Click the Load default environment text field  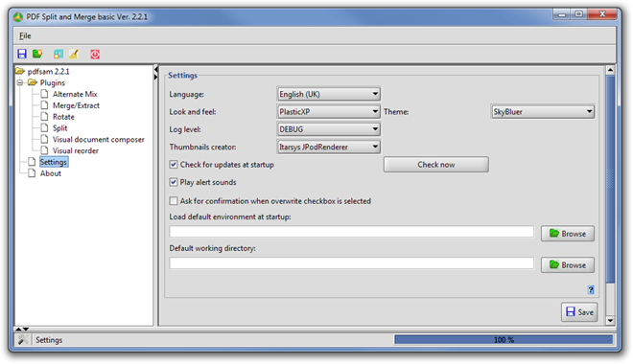352,232
